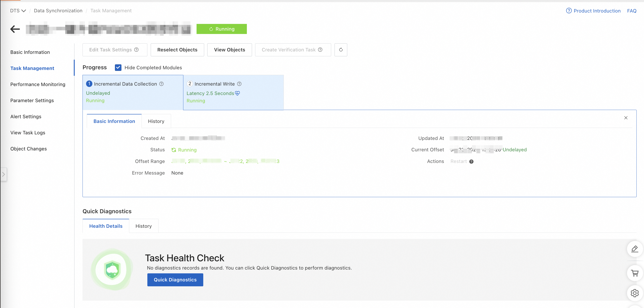This screenshot has width=644, height=308.
Task: Click the Quick Diagnostics button
Action: 175,280
